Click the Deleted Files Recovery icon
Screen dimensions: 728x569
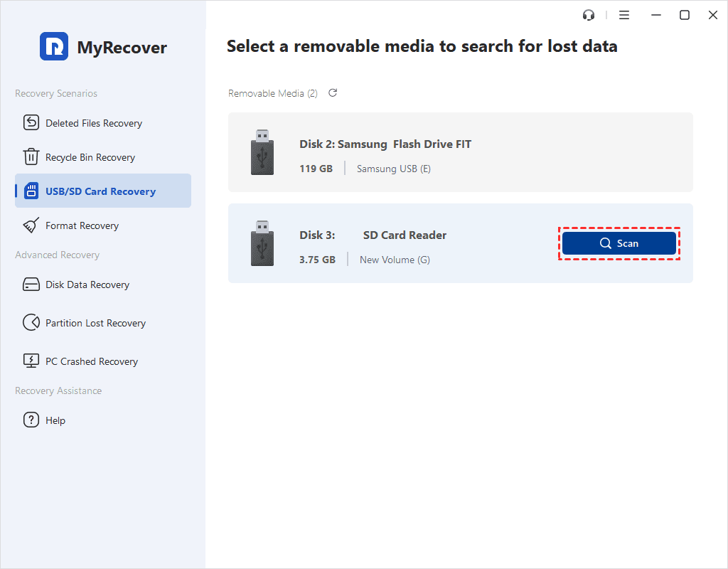(31, 122)
